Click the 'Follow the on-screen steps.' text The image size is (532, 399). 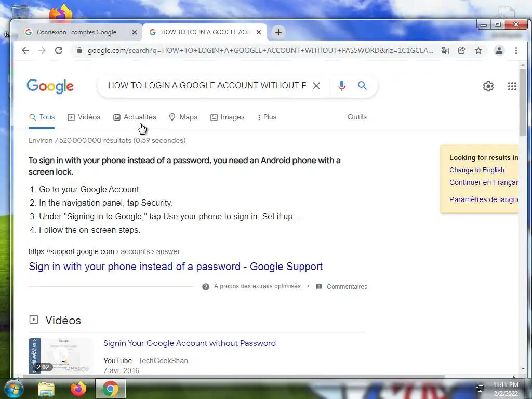coord(89,230)
